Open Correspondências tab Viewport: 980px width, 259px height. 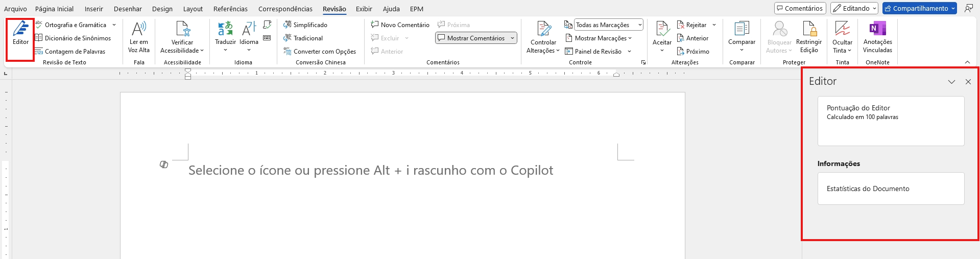[x=285, y=9]
